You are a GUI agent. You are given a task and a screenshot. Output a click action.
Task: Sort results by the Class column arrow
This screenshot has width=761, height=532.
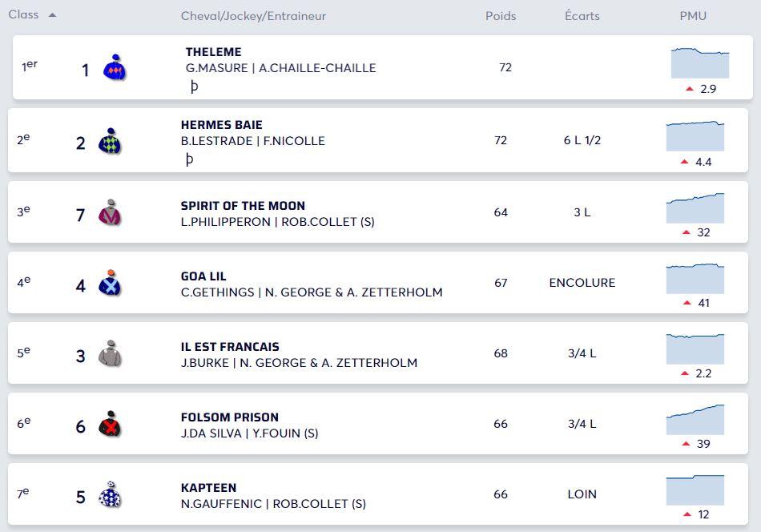point(52,15)
